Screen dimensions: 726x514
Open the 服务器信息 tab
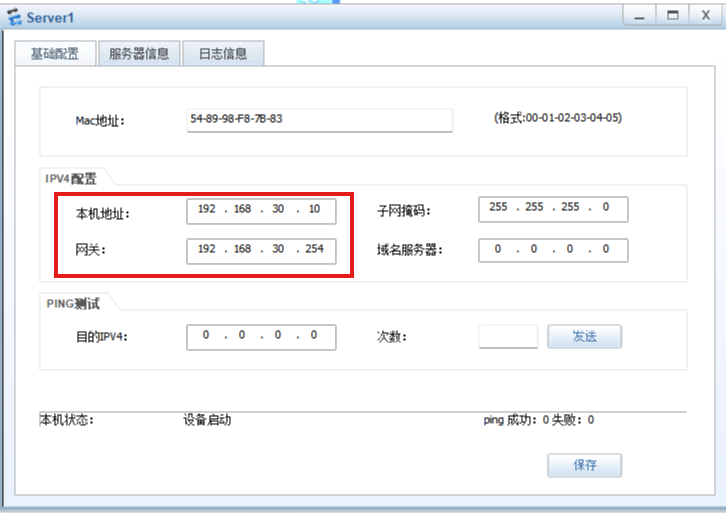pos(139,54)
